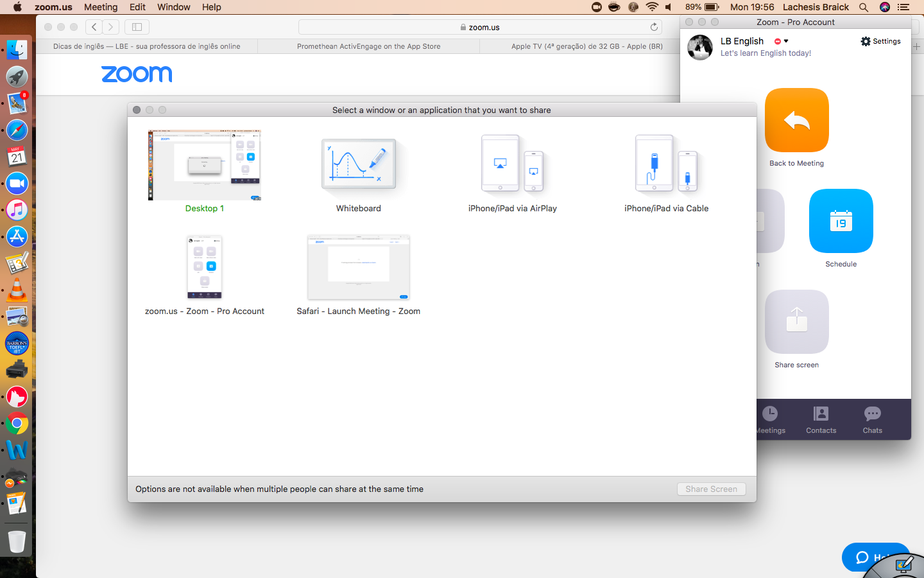Open Safari compass in the dock
The height and width of the screenshot is (578, 924).
[x=17, y=130]
